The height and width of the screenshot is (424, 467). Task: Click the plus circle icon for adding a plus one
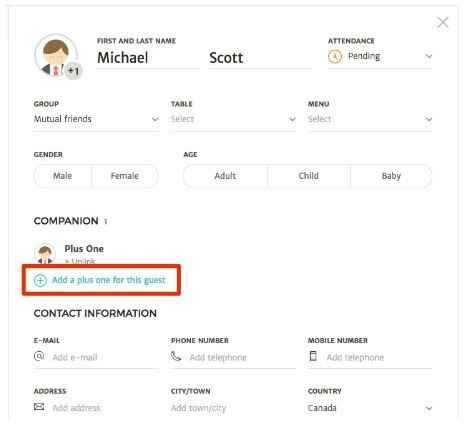pyautogui.click(x=40, y=280)
